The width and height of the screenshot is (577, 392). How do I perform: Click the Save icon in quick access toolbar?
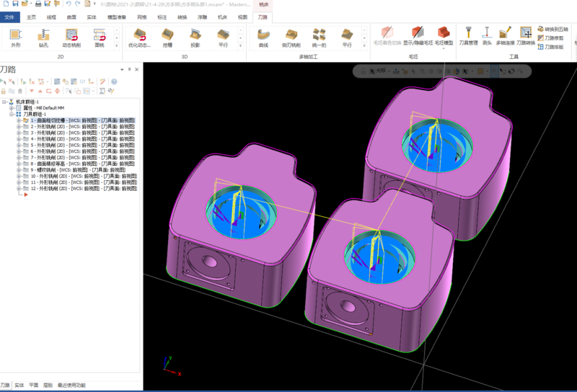15,4
